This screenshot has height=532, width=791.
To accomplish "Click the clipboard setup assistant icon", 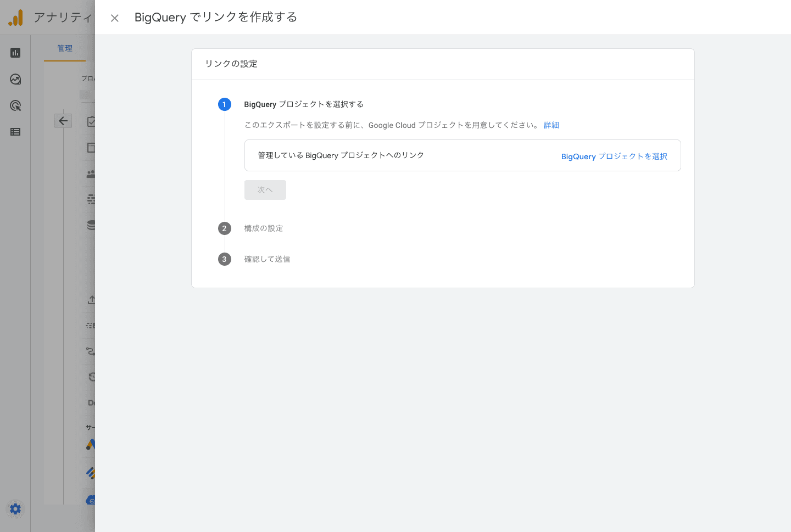I will click(x=91, y=121).
